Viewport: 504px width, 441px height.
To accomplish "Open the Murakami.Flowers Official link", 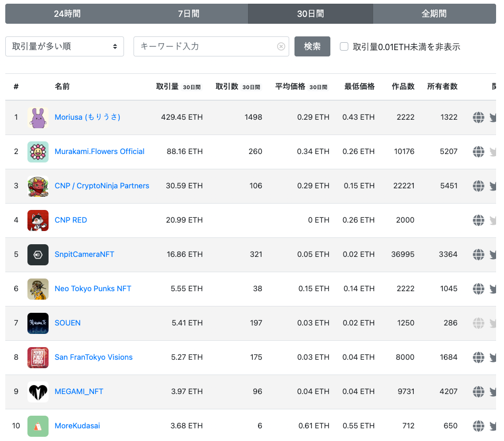I will 100,151.
